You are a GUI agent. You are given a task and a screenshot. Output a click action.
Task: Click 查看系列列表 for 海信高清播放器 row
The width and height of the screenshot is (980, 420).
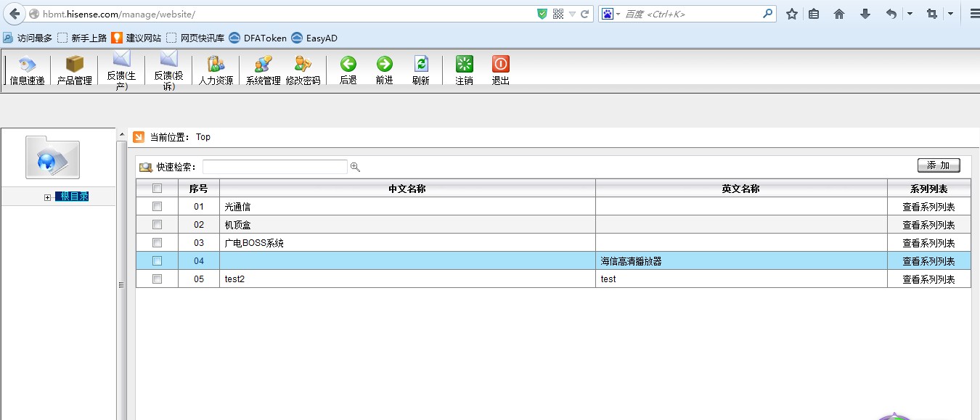928,261
